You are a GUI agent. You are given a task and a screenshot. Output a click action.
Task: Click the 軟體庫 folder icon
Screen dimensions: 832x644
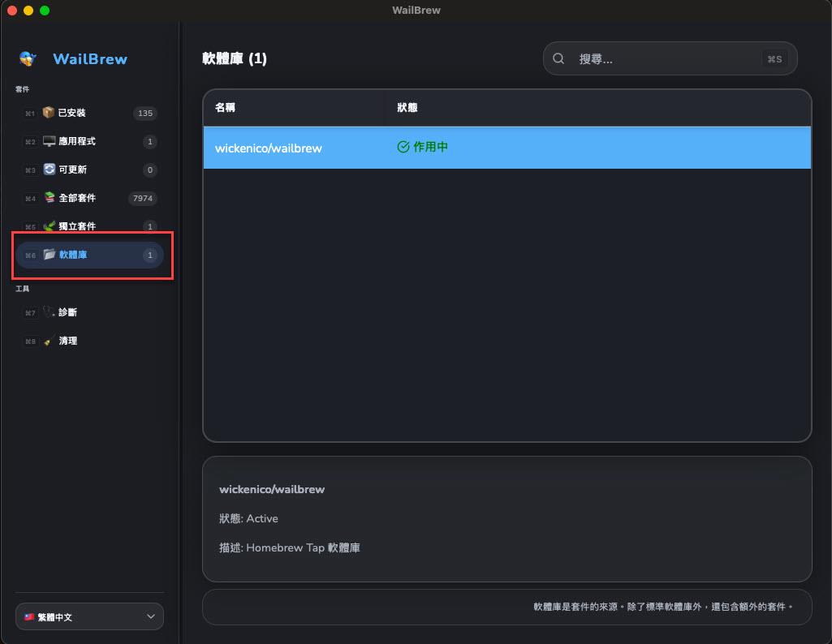click(49, 255)
